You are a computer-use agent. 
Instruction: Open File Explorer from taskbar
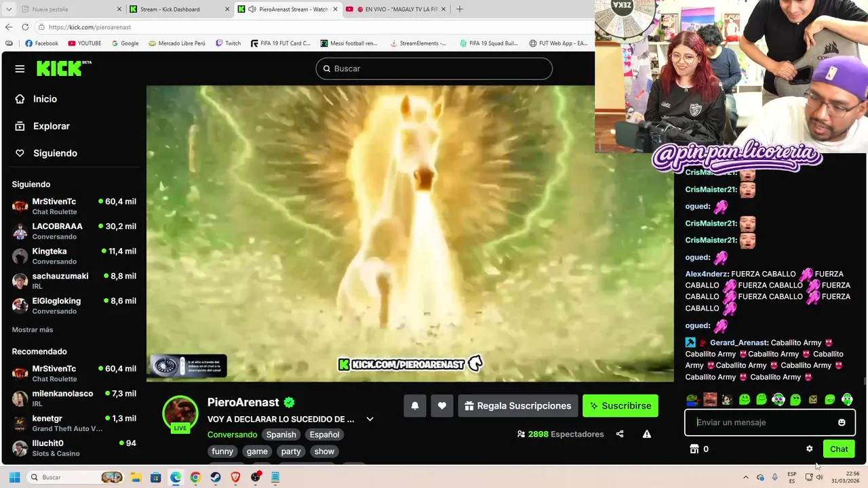136,477
